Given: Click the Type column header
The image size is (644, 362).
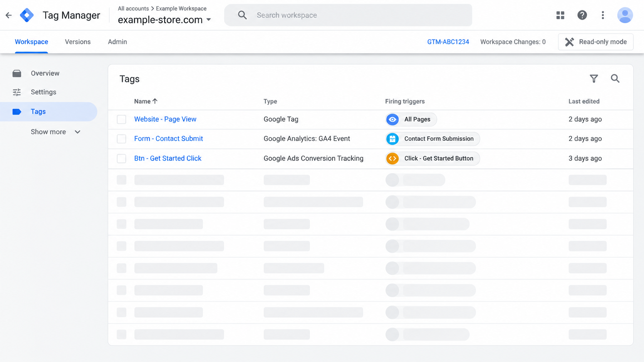Looking at the screenshot, I should [270, 102].
